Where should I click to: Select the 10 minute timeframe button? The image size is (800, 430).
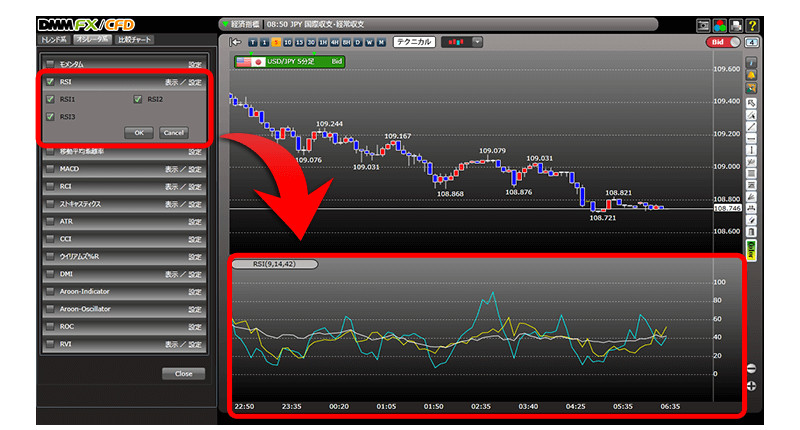(288, 42)
